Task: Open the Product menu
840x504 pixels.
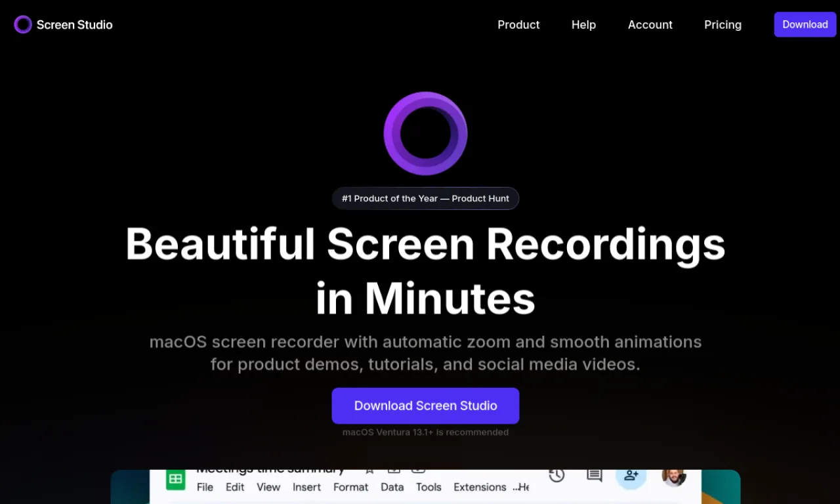Action: tap(518, 24)
